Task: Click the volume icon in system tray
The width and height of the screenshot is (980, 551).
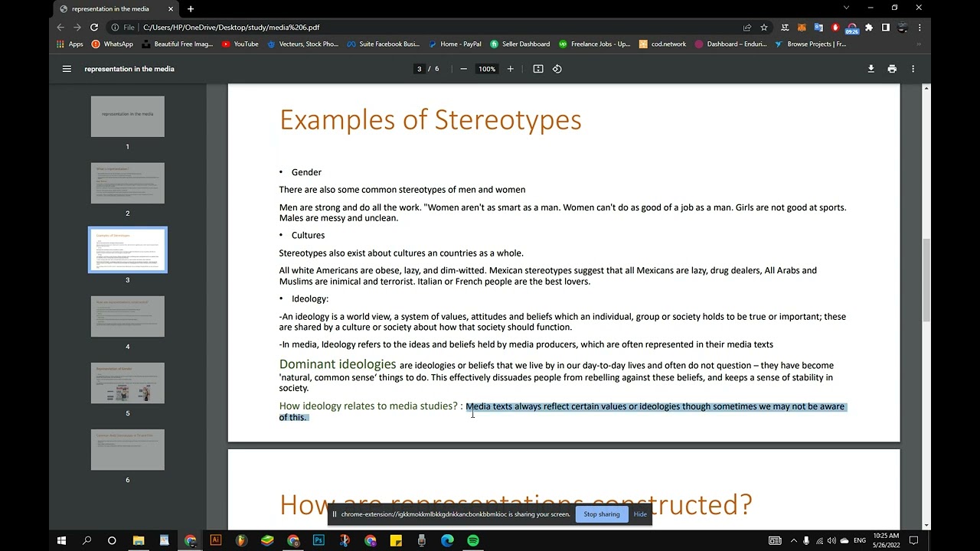Action: coord(831,540)
